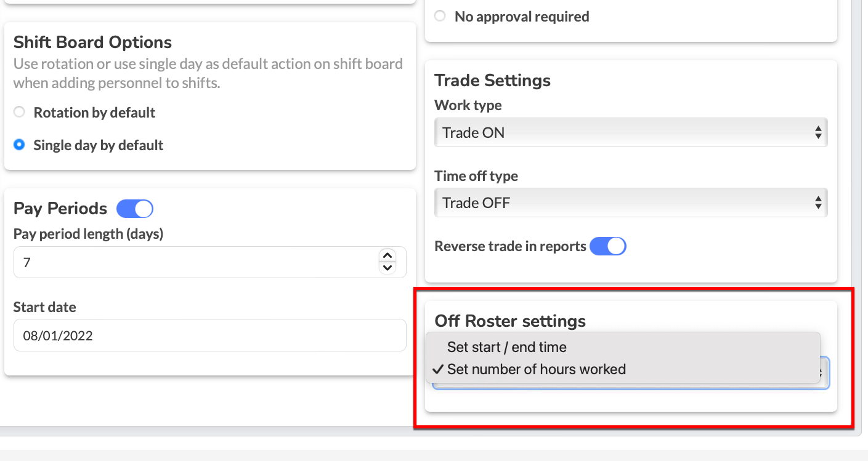Click the Reverse trade in reports label
Viewport: 868px width, 461px height.
510,246
